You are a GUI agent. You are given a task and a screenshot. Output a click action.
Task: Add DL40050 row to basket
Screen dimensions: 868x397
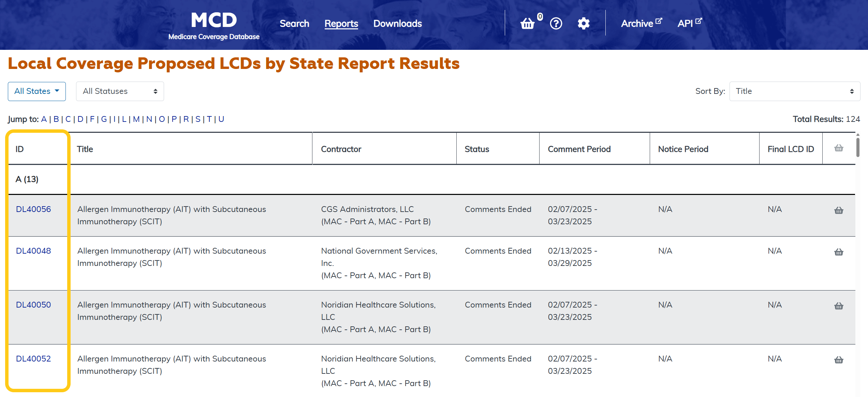(x=839, y=306)
